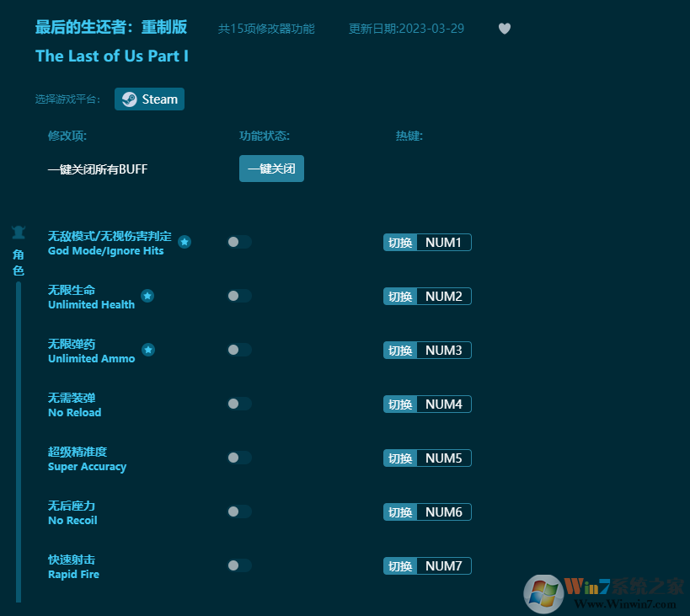The width and height of the screenshot is (690, 616).
Task: Enable the Unlimited Ammo switch
Action: (239, 350)
